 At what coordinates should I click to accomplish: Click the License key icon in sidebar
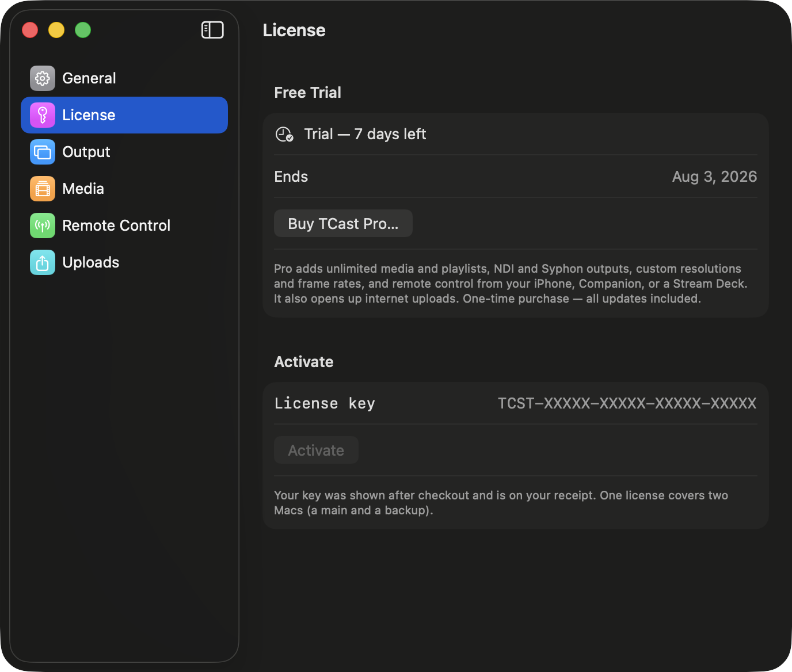43,115
